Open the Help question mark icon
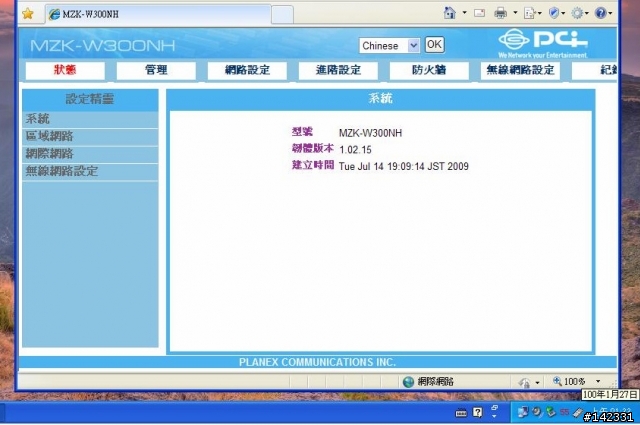640x425 pixels. click(x=600, y=13)
